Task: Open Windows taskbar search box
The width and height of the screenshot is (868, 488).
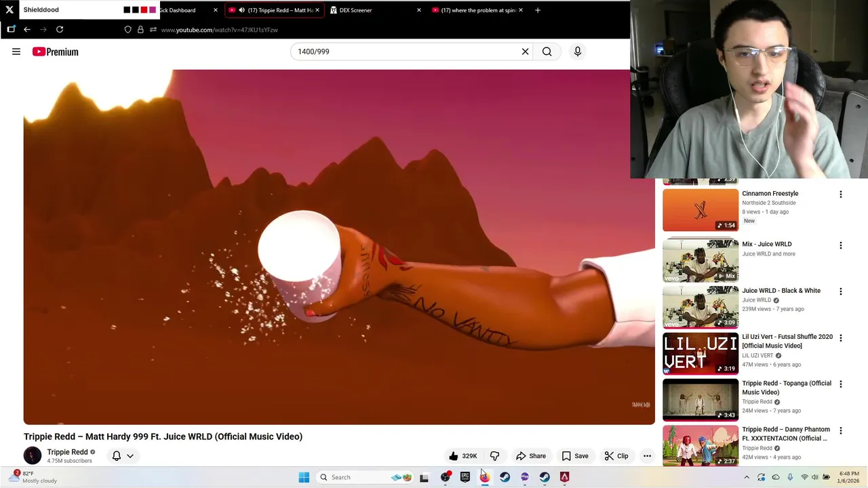Action: (365, 477)
